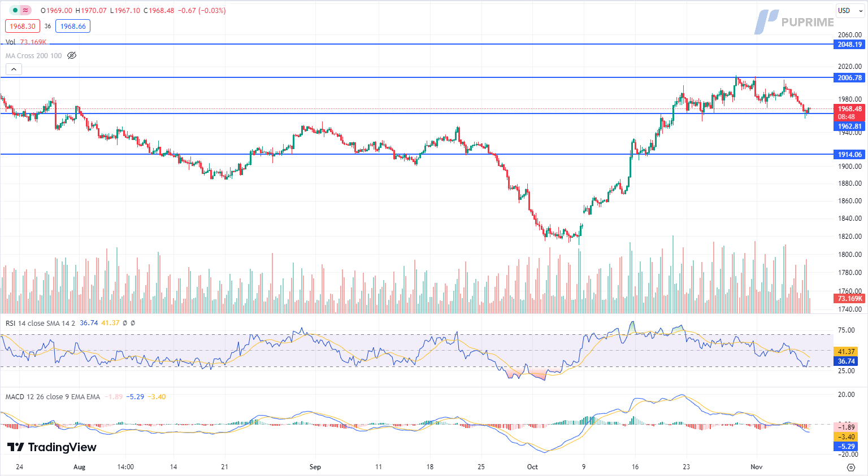Click the 1900.00 price axis value

point(849,167)
